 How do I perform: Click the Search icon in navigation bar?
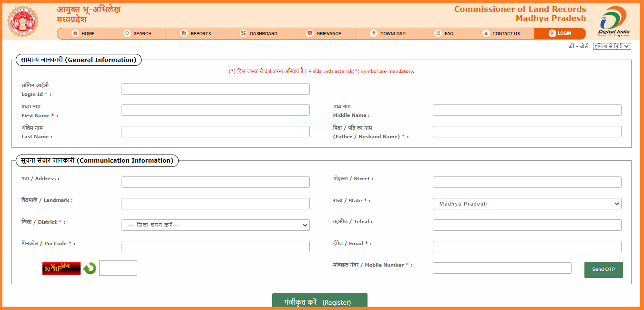[127, 33]
